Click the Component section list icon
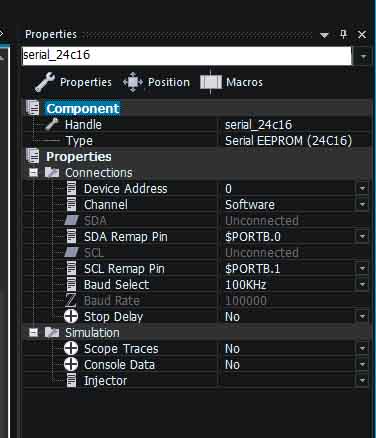This screenshot has width=376, height=438. point(33,108)
